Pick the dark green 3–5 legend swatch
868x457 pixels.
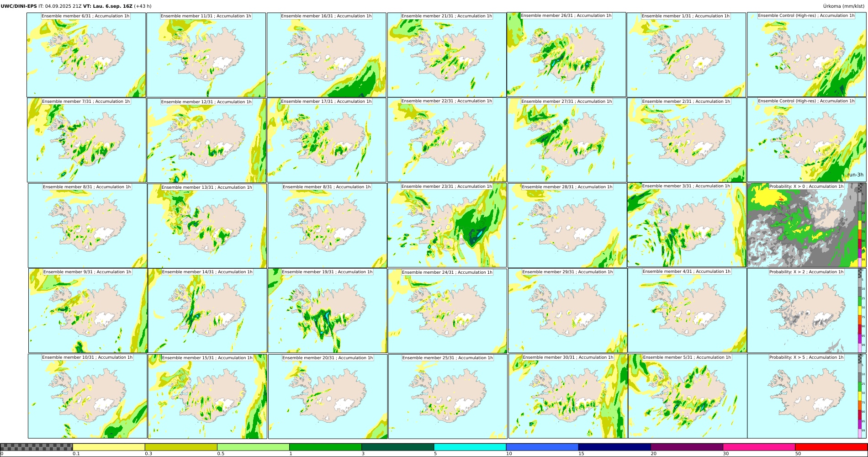[397, 447]
